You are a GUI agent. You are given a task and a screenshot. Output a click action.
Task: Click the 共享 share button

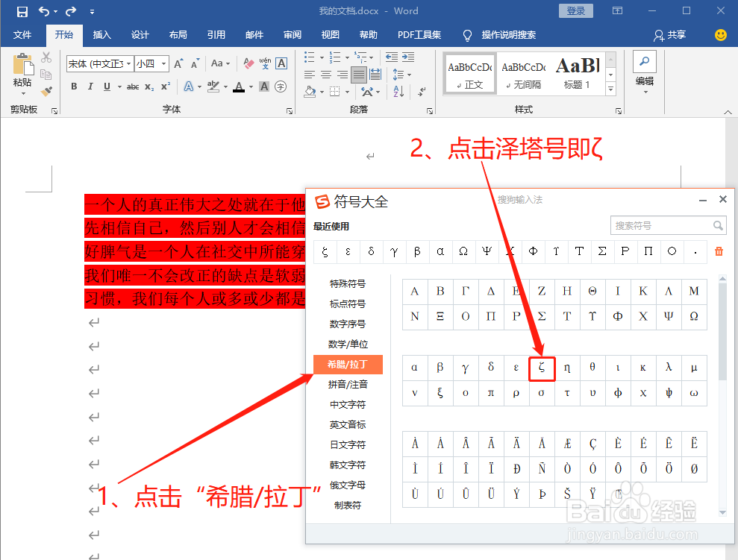670,35
